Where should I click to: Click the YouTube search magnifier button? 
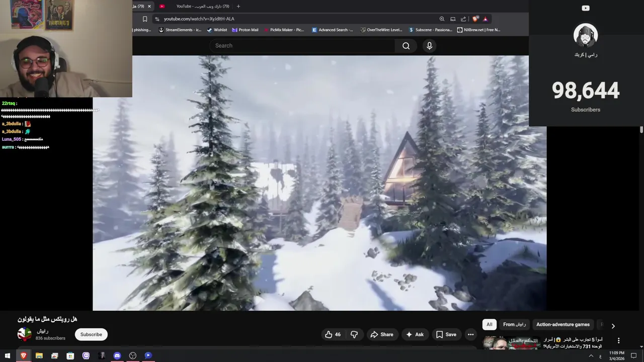(406, 46)
